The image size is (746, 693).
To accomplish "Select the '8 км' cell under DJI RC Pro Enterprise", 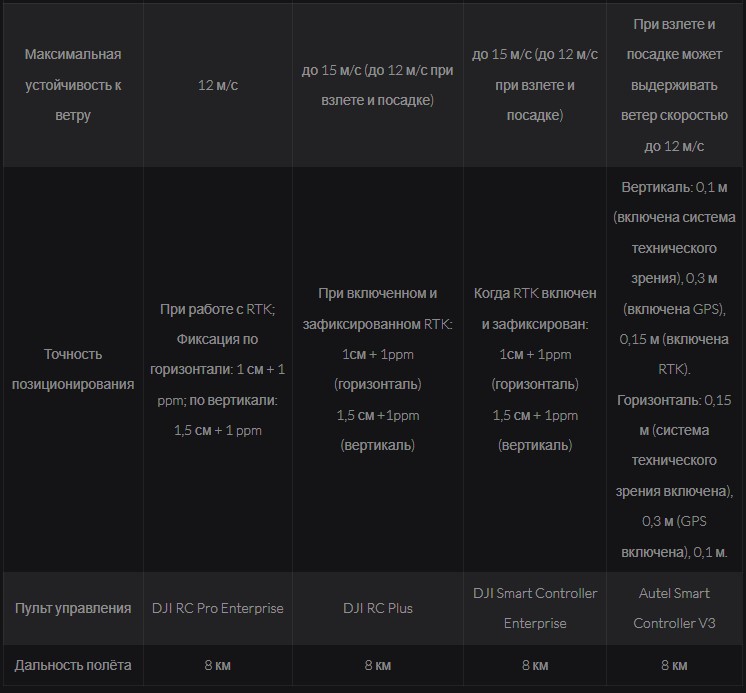I will pyautogui.click(x=217, y=665).
